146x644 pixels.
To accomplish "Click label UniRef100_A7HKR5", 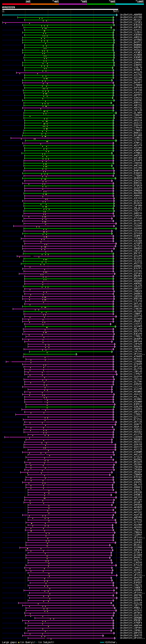I will [131, 357].
